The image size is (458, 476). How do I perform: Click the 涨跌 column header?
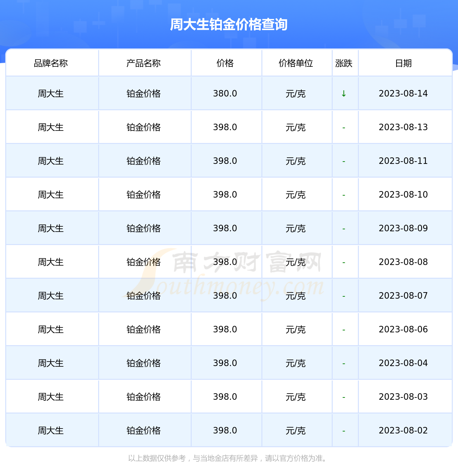[x=344, y=63]
